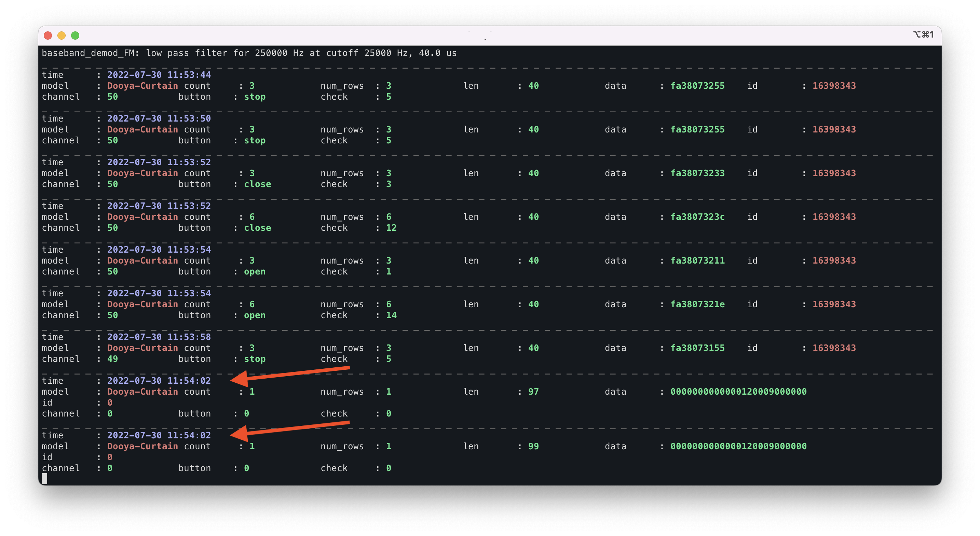The height and width of the screenshot is (536, 980).
Task: Select the len value 99
Action: 534,446
